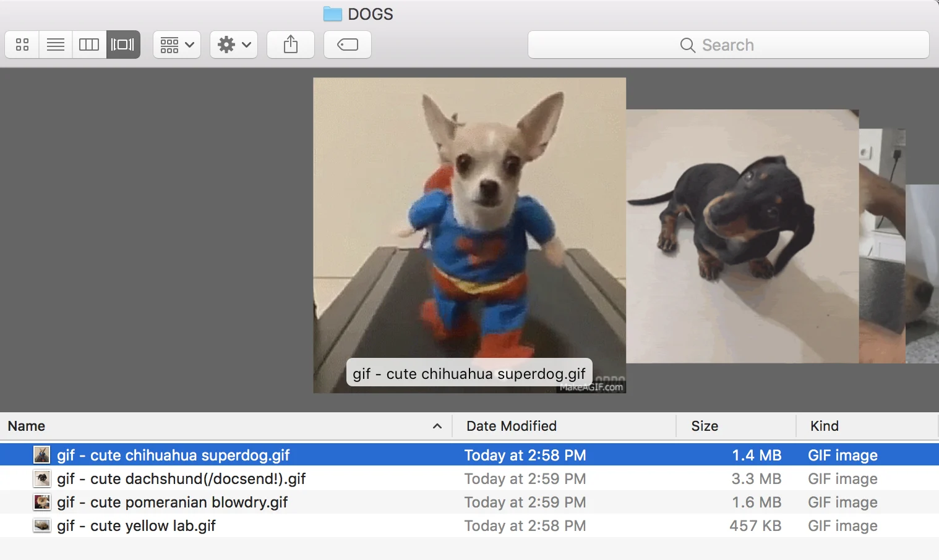Click the dachshund file icon
Image resolution: width=939 pixels, height=560 pixels.
point(41,478)
